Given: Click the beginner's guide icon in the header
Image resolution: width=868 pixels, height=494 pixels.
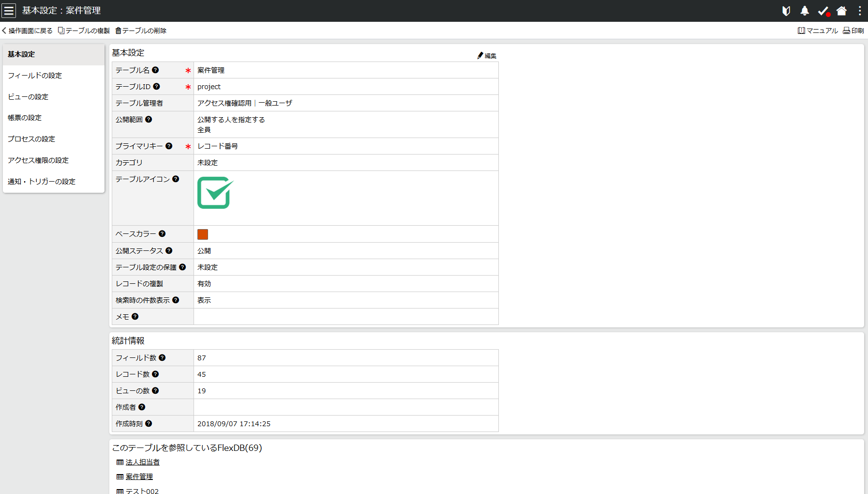Looking at the screenshot, I should click(x=786, y=11).
